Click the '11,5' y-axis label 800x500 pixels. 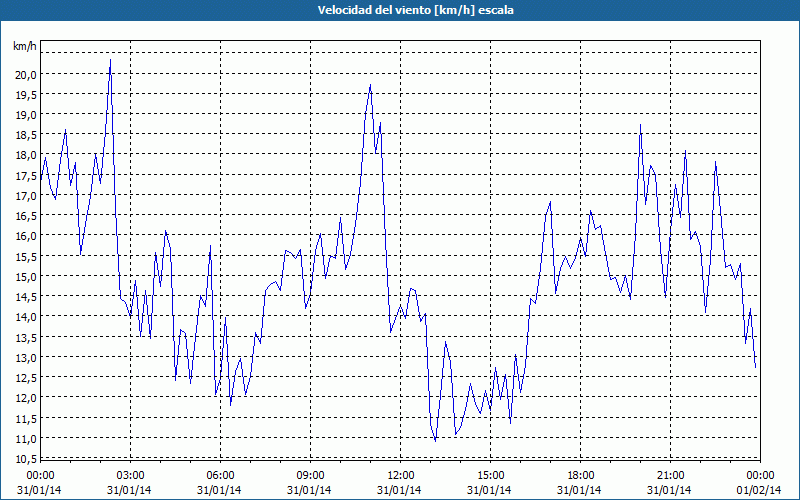pos(27,418)
